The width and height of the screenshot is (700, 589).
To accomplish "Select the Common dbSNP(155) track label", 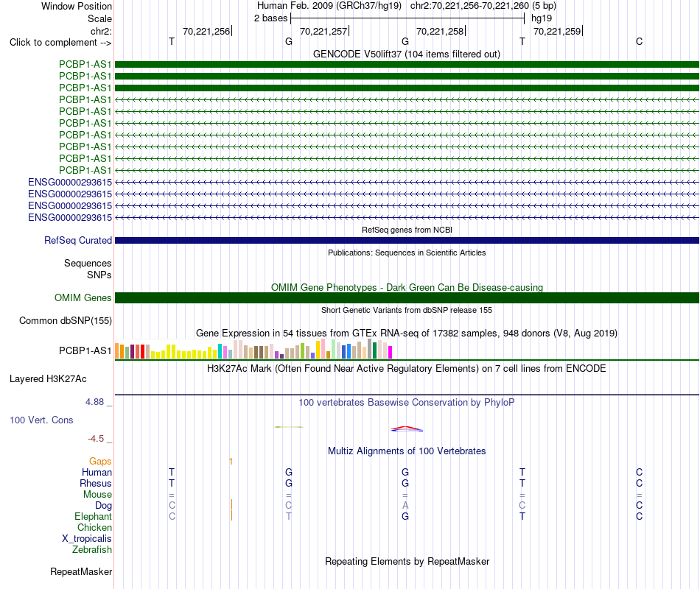I will pos(65,321).
